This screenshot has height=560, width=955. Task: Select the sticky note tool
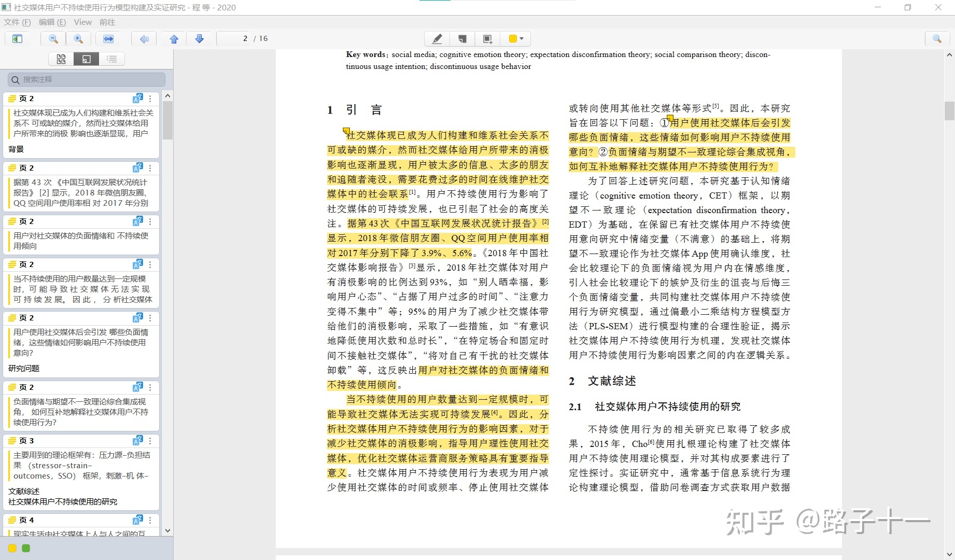point(462,39)
